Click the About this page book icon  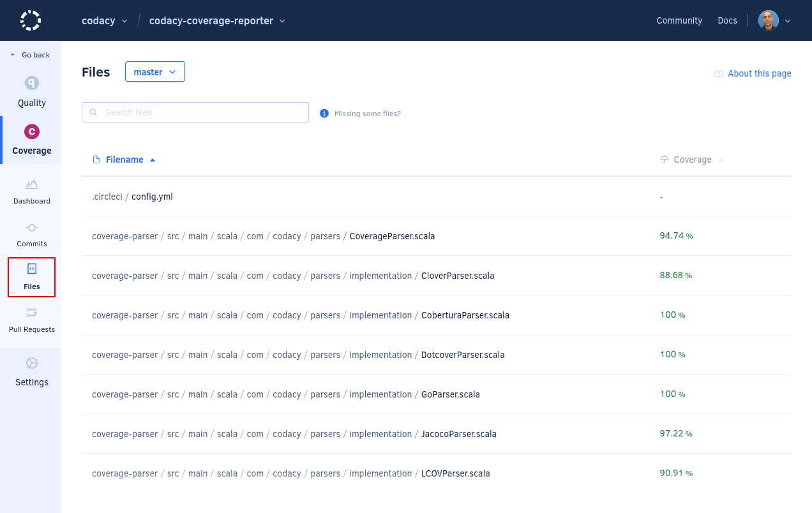(719, 73)
